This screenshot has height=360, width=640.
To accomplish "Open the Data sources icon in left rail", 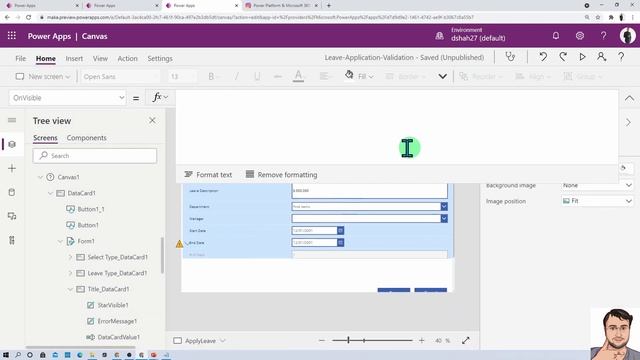I will (x=12, y=192).
